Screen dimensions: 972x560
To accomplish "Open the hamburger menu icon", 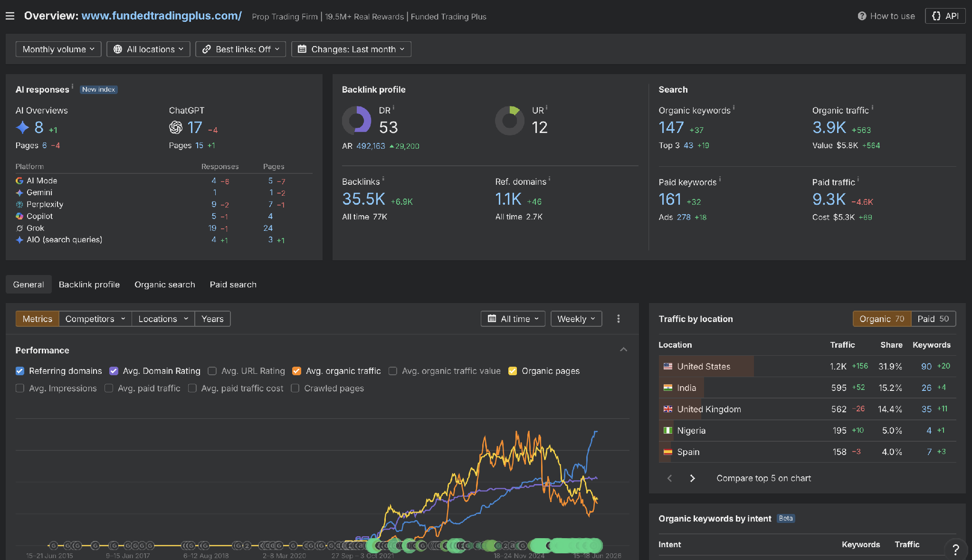I will [10, 16].
